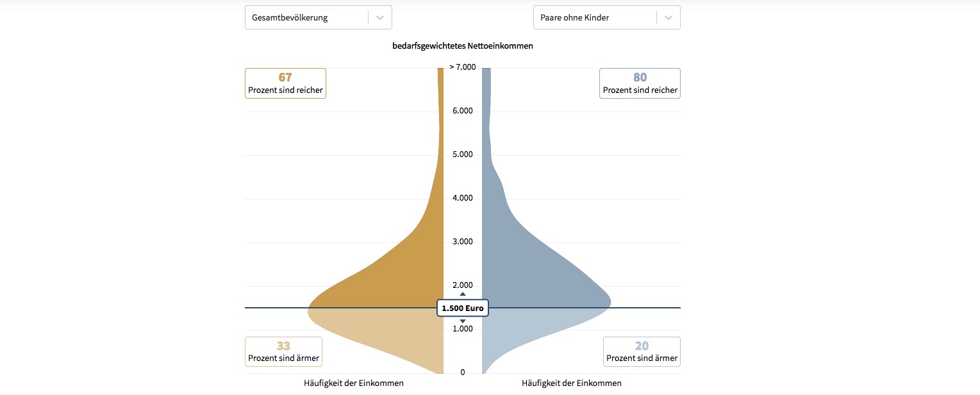The image size is (980, 395).
Task: Click the 80 Prozent sind reicher box
Action: [640, 83]
